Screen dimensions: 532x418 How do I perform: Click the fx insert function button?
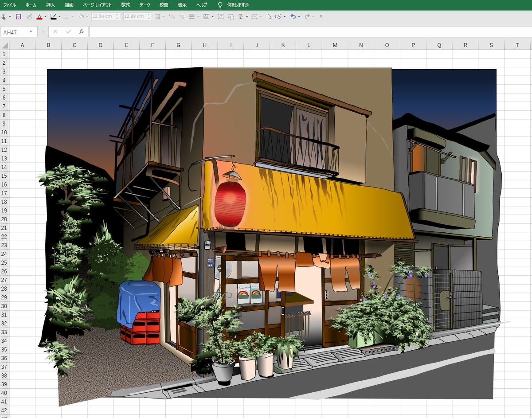(81, 32)
